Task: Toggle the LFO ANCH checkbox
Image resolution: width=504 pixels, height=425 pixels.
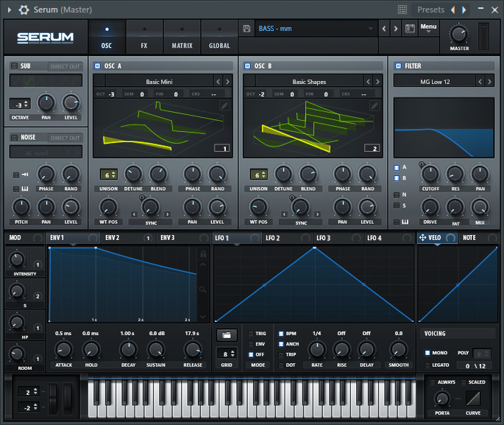Action: click(x=281, y=344)
